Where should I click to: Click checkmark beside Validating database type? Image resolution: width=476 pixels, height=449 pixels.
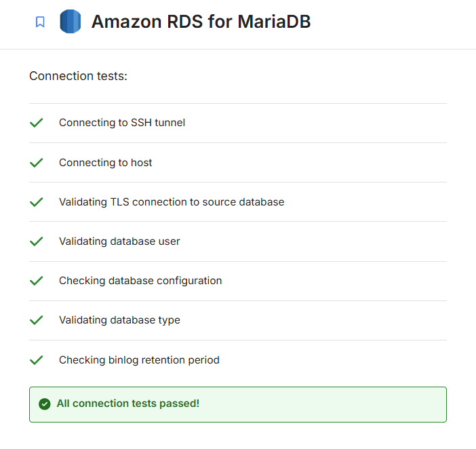(x=37, y=320)
